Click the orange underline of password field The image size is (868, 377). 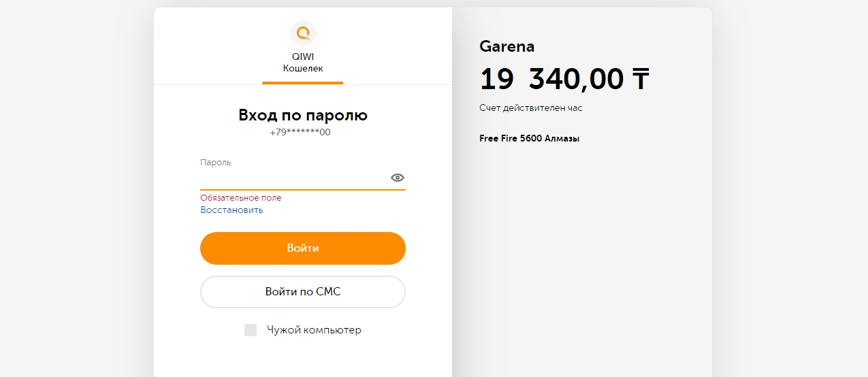303,189
